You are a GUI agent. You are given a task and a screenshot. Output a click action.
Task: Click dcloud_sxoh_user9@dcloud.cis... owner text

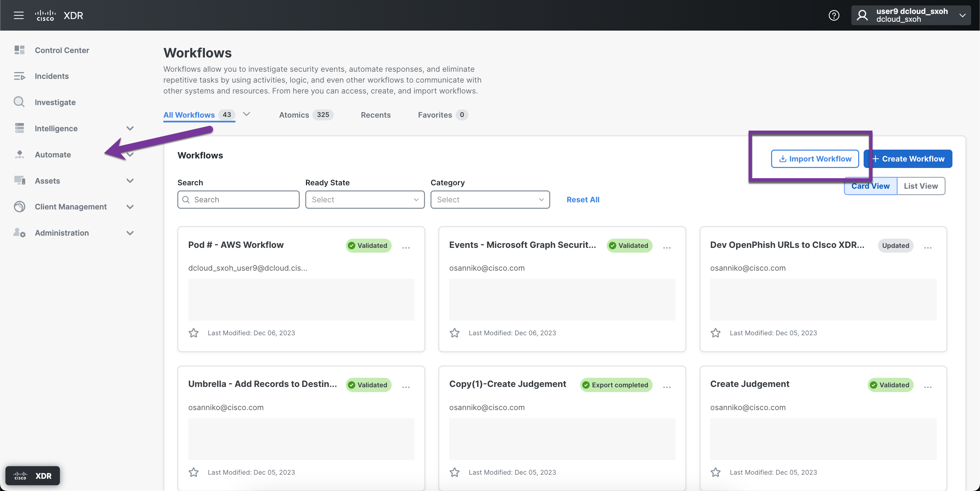pos(248,268)
